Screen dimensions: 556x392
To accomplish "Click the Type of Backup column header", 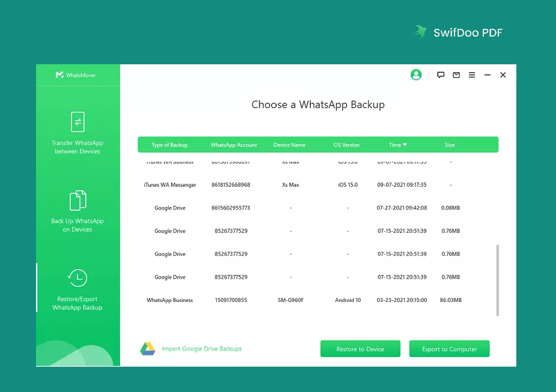I will coord(169,145).
